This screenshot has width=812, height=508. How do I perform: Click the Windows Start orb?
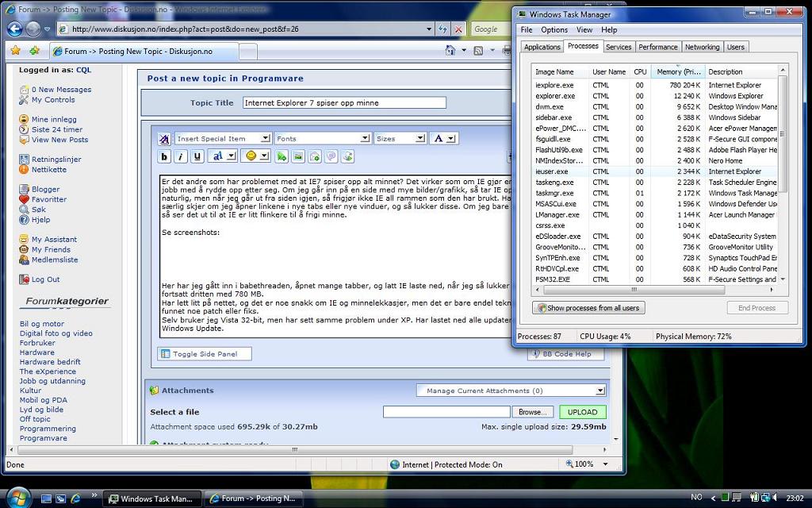(x=19, y=498)
